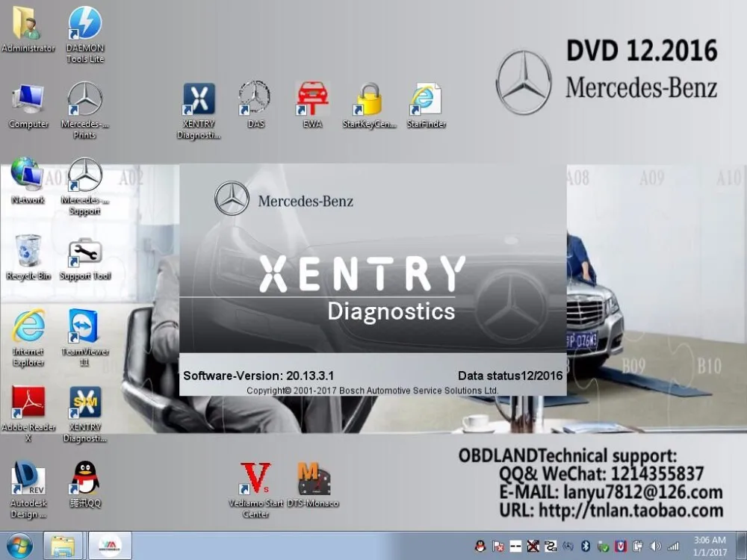This screenshot has height=560, width=747.
Task: Open StartKeyCenter padlock shortcut
Action: coord(369,105)
